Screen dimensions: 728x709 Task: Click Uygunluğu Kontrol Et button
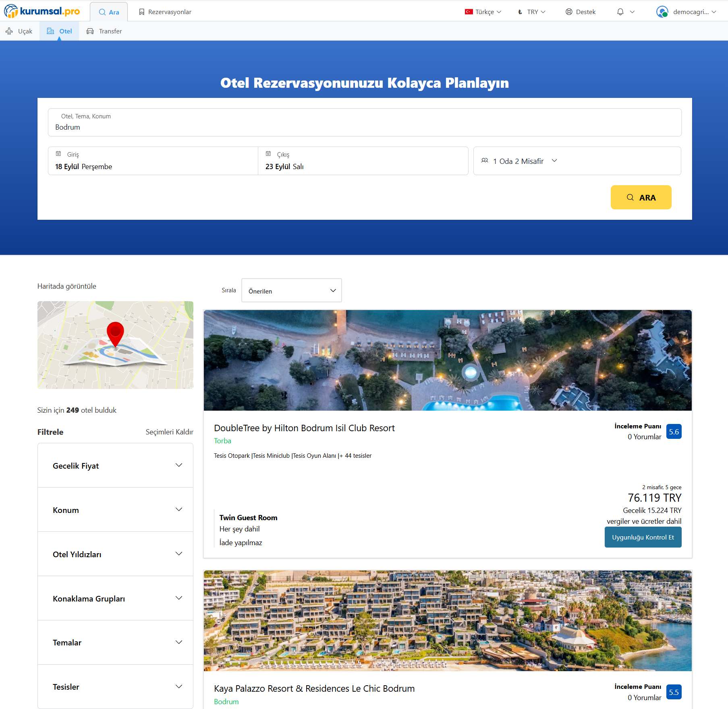(643, 537)
